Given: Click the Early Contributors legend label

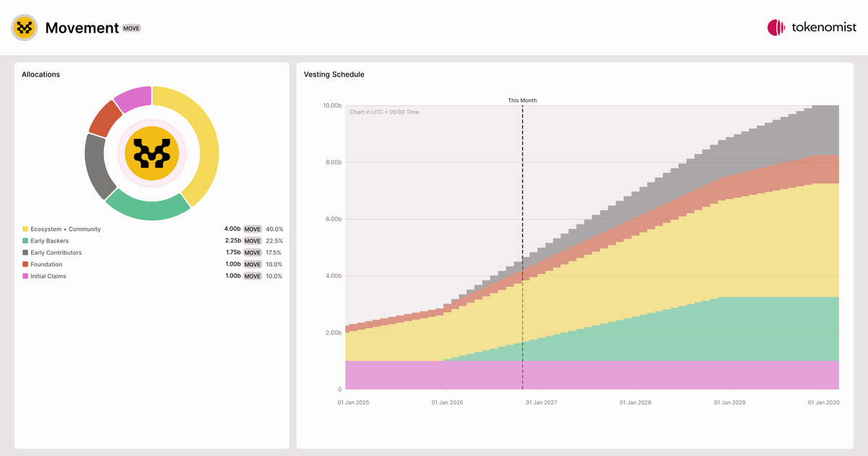Looking at the screenshot, I should coord(56,253).
